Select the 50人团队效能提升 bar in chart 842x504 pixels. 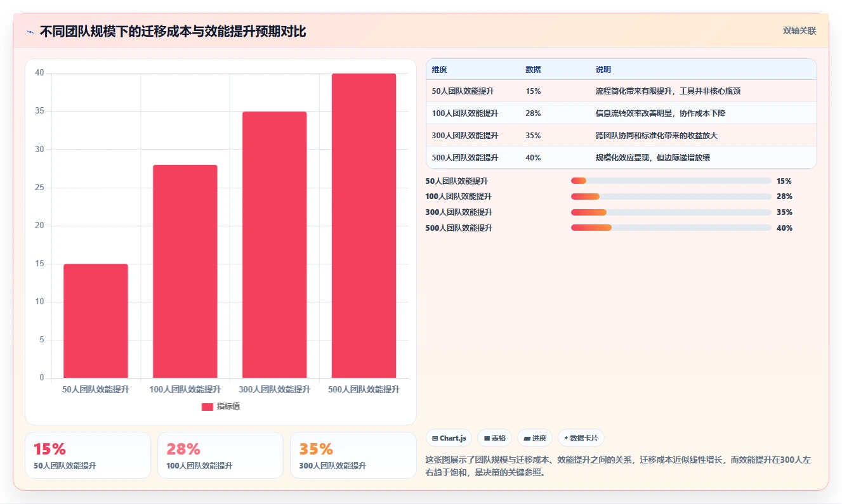click(96, 321)
